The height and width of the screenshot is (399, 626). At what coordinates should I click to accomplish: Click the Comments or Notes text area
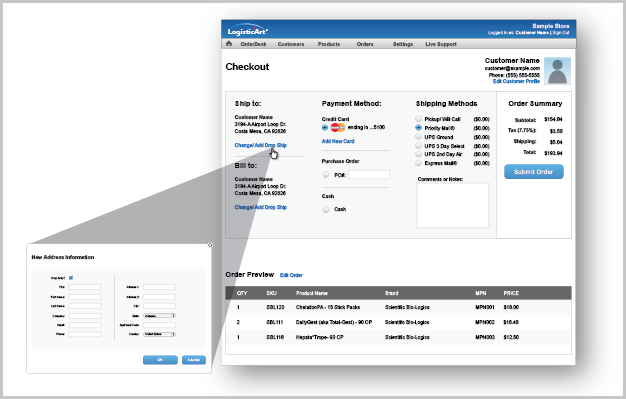453,205
